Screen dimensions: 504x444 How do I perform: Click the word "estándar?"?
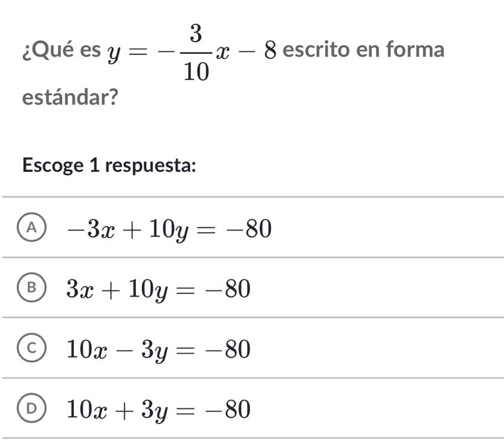[69, 97]
